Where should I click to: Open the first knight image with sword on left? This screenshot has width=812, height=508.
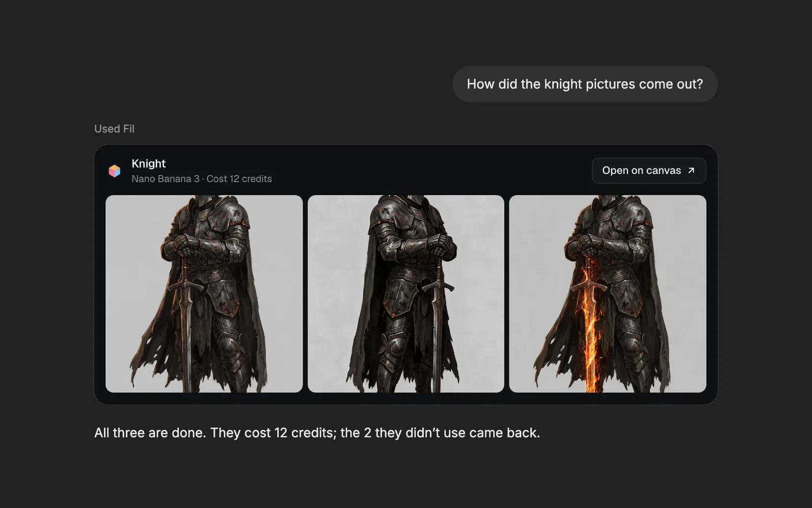tap(204, 294)
